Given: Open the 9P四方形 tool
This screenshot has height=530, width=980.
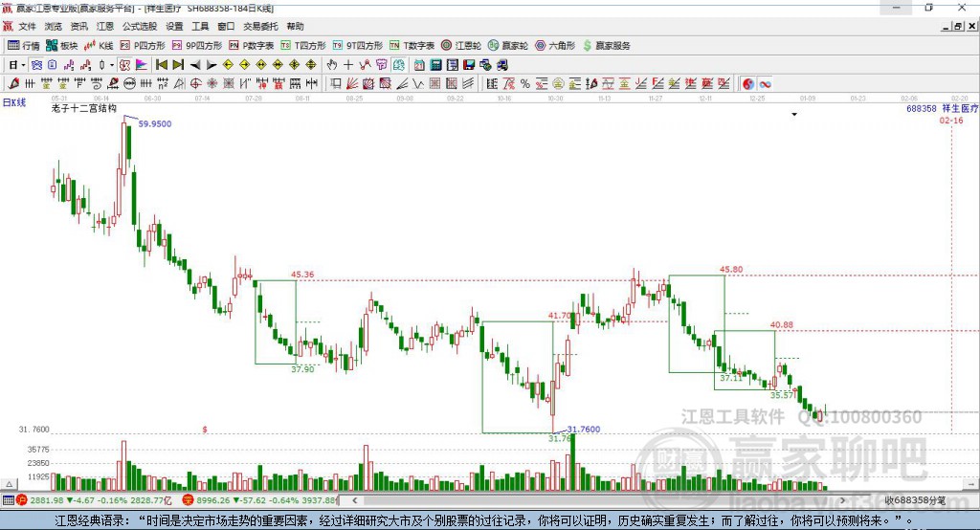Looking at the screenshot, I should coord(197,46).
